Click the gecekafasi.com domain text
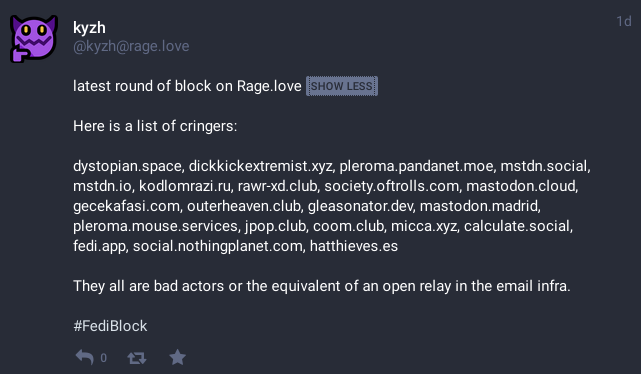This screenshot has width=641, height=374. coord(126,206)
